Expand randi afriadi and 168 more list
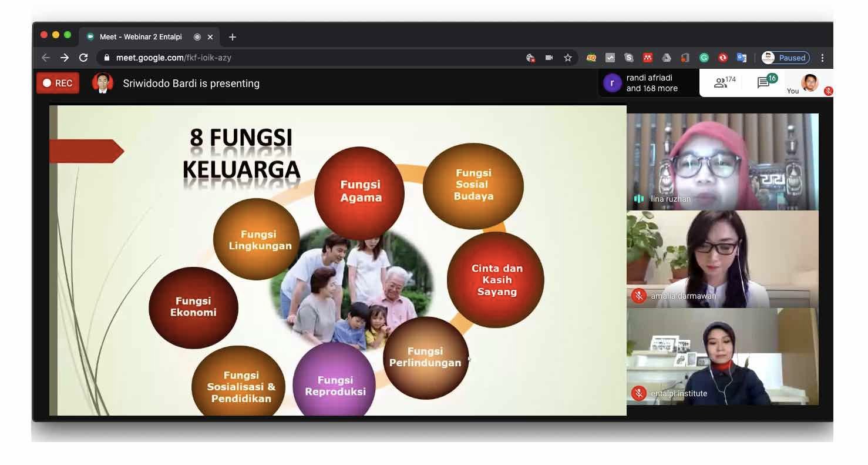The width and height of the screenshot is (868, 465). [649, 83]
